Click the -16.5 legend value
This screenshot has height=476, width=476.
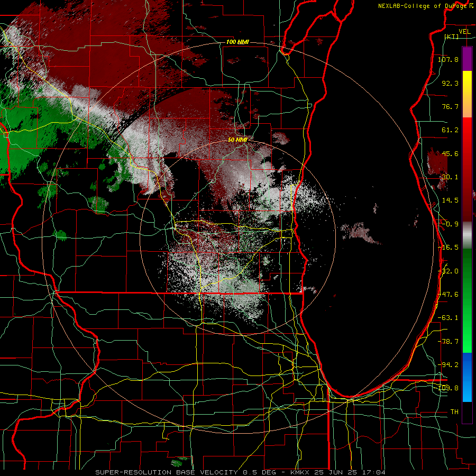[x=448, y=248]
